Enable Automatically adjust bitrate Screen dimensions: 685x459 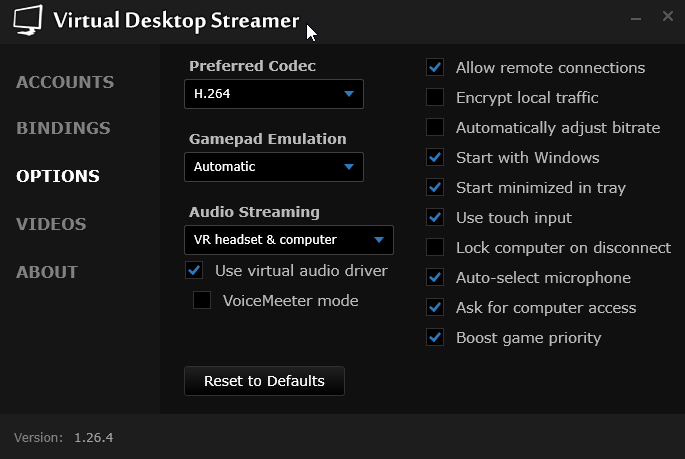pos(435,128)
